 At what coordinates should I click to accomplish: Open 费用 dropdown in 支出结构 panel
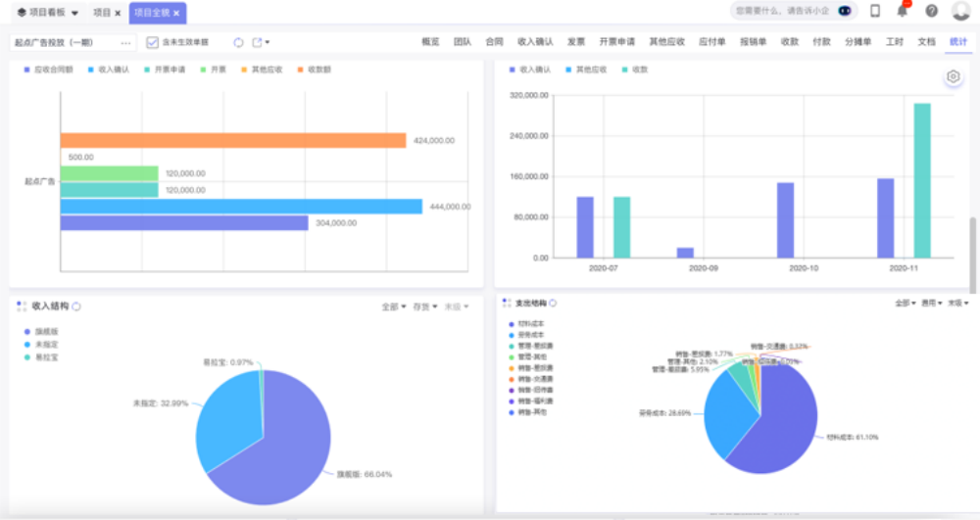(x=931, y=304)
